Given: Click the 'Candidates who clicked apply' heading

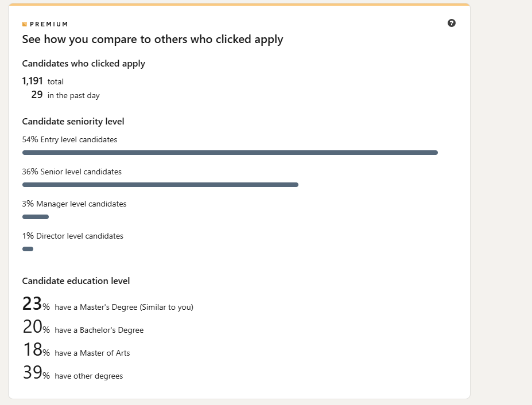Looking at the screenshot, I should coord(83,64).
